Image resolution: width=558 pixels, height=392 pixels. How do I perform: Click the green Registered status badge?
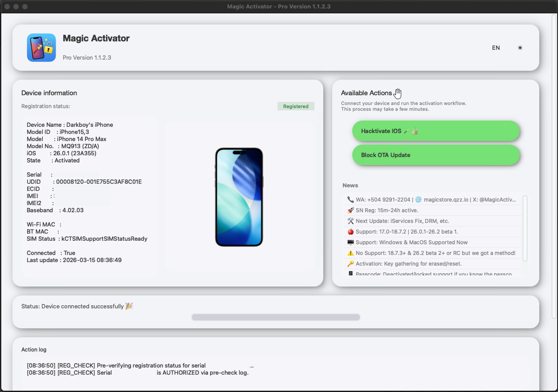296,106
